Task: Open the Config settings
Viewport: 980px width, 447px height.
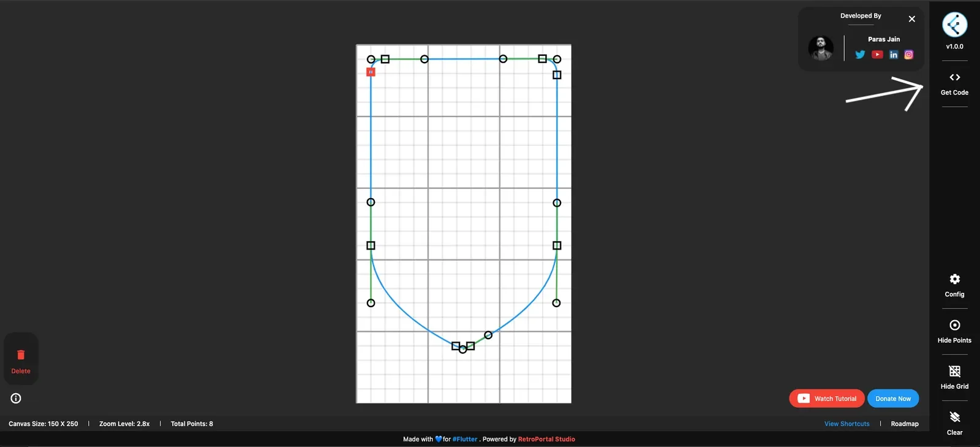Action: 954,286
